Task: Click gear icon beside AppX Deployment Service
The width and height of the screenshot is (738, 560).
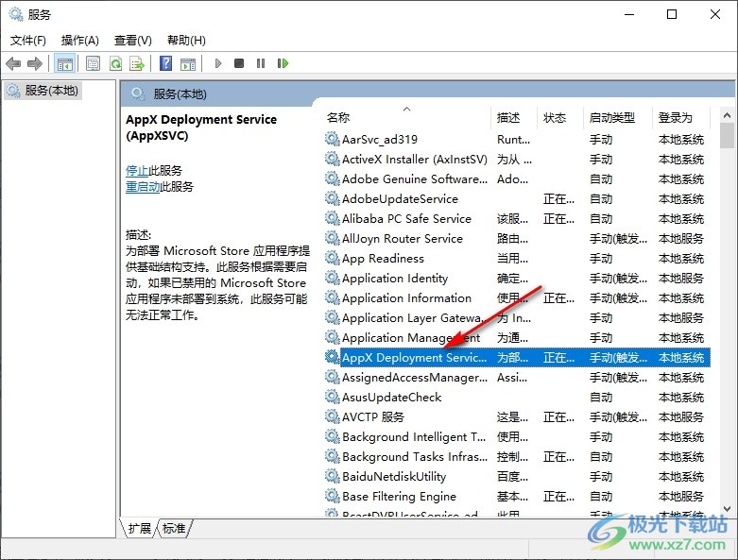Action: [x=333, y=357]
